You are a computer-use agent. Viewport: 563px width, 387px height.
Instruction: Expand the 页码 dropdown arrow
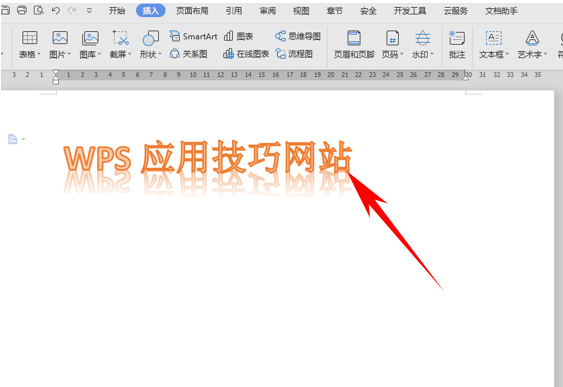tap(402, 54)
